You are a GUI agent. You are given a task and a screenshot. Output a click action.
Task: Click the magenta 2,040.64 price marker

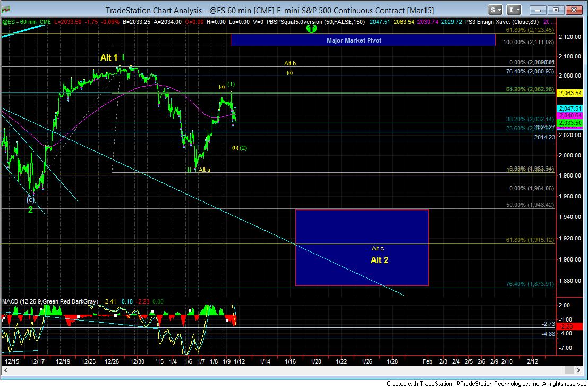(570, 115)
